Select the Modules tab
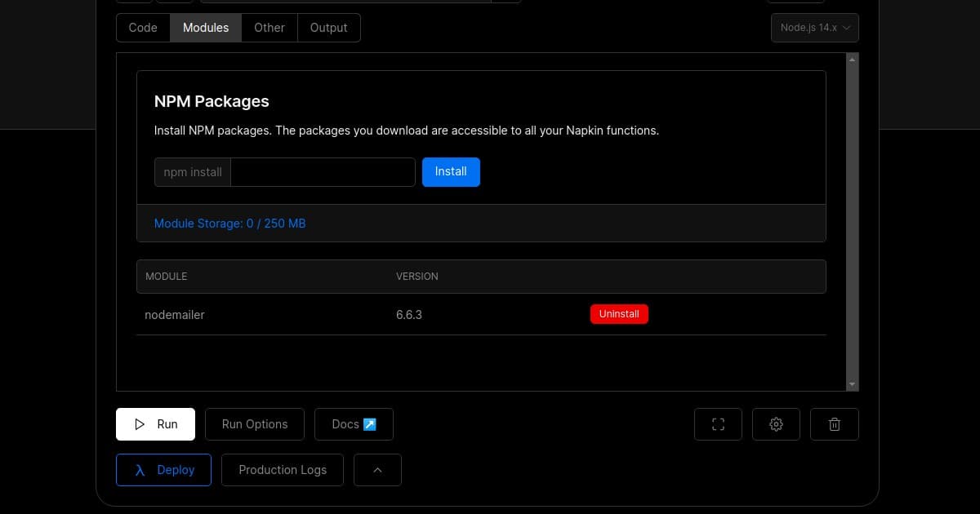This screenshot has width=980, height=514. (x=205, y=27)
